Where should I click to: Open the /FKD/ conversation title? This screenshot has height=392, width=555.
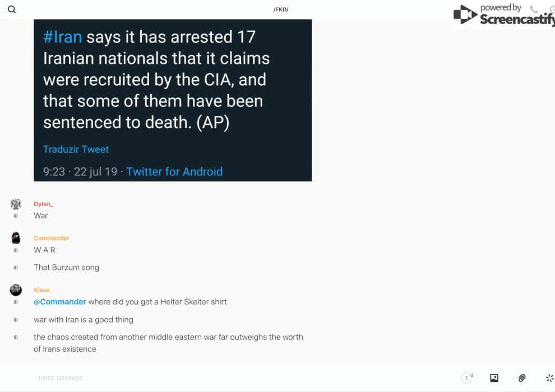(281, 10)
